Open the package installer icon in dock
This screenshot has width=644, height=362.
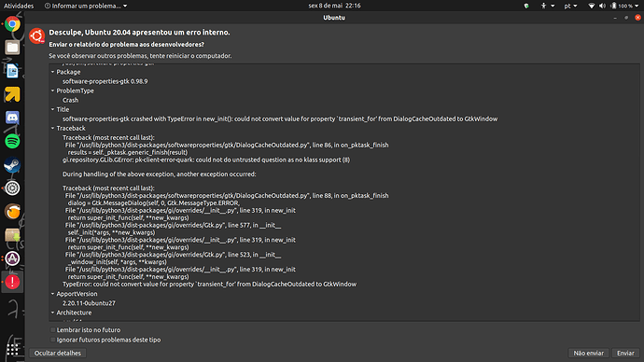pos(12,235)
